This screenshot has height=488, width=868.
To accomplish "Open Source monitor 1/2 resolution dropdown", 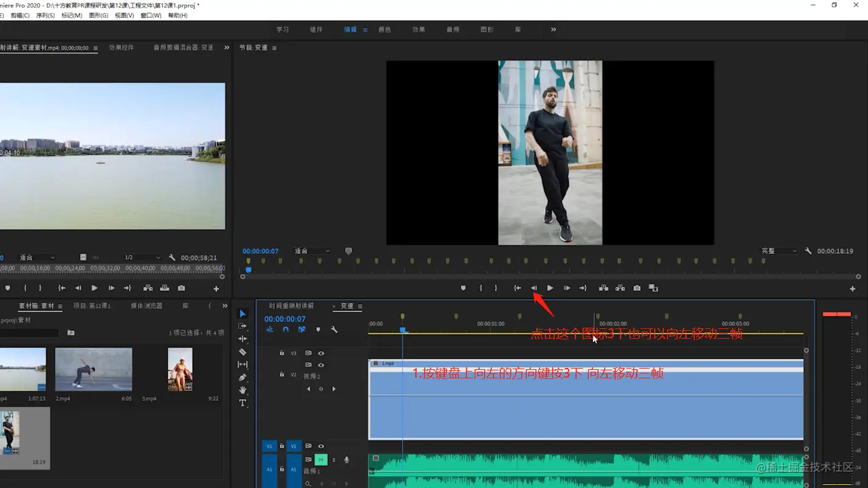I will tap(142, 258).
